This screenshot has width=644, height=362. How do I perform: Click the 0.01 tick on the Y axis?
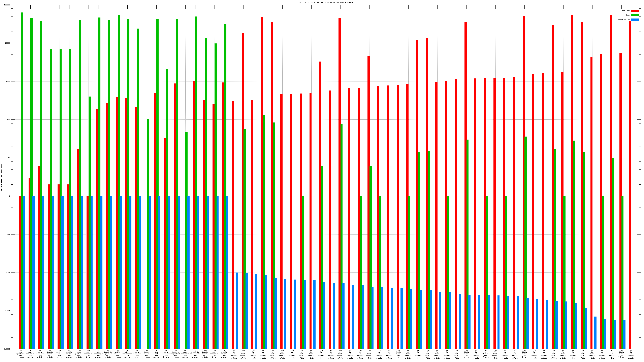pos(8,273)
